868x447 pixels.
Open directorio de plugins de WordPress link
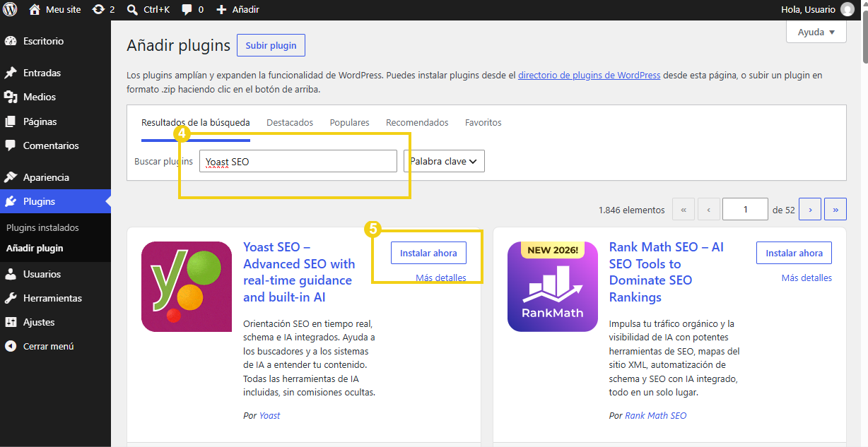pos(590,75)
